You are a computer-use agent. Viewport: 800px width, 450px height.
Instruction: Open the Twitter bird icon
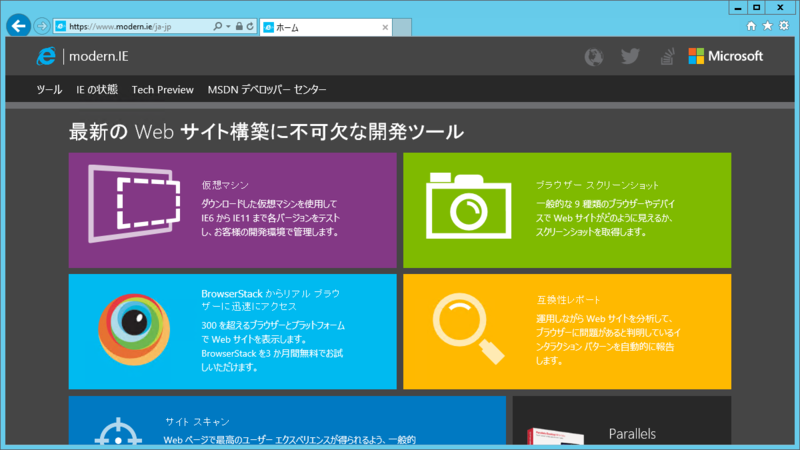(x=630, y=56)
